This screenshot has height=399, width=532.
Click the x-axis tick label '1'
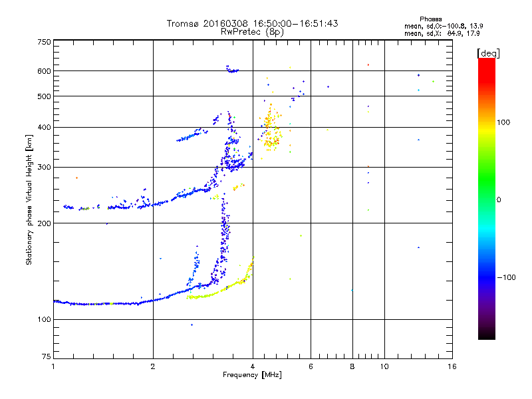coord(53,366)
